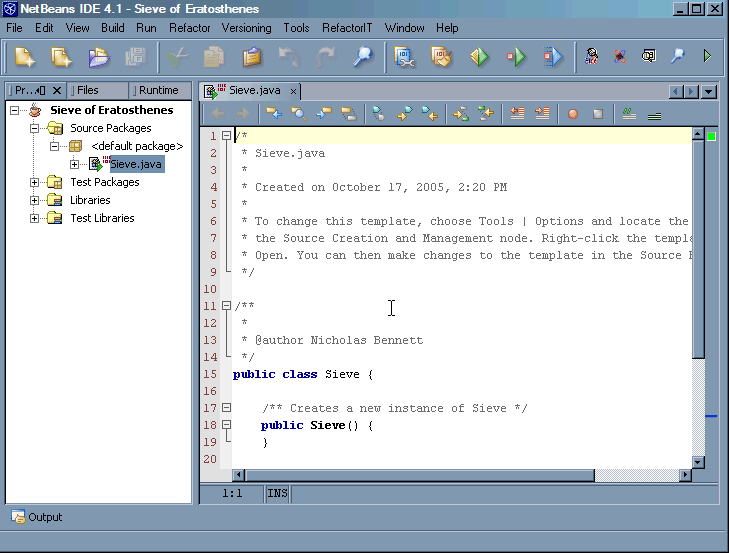
Task: Click the Run Main Project green diamond icon
Action: click(x=479, y=57)
